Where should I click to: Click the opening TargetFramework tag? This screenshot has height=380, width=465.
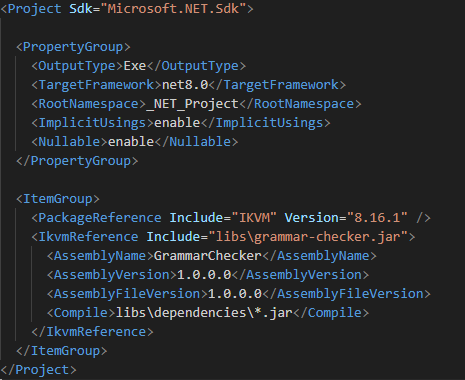pyautogui.click(x=97, y=85)
